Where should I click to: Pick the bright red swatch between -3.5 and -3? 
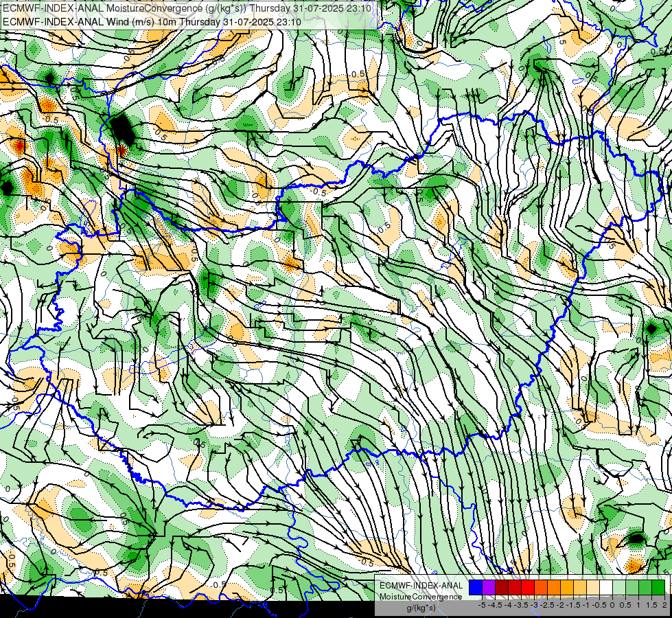tap(528, 588)
